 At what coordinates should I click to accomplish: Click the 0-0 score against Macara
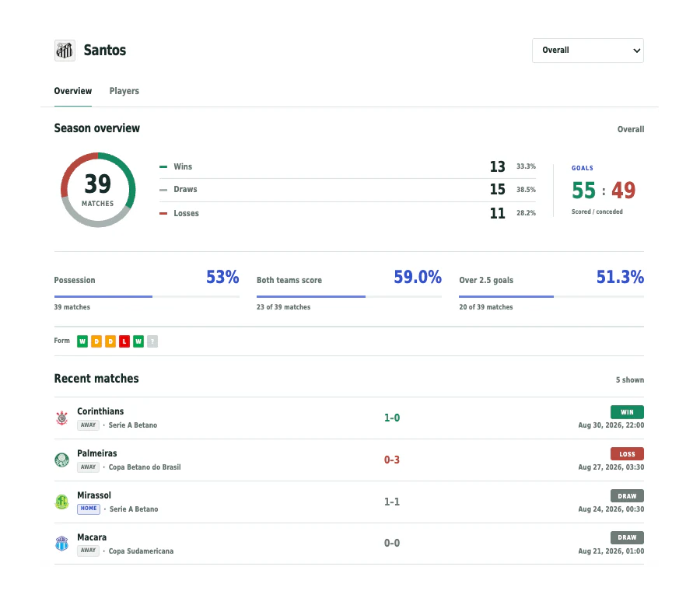click(392, 544)
